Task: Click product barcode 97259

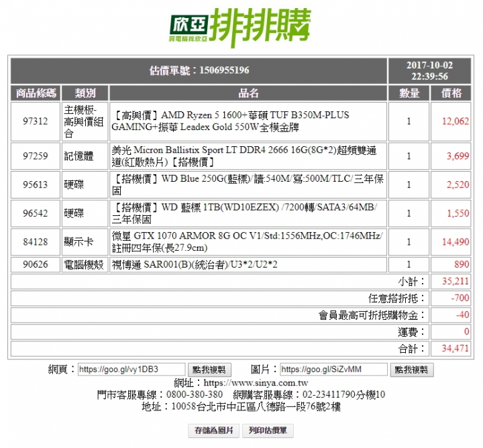Action: pyautogui.click(x=36, y=156)
